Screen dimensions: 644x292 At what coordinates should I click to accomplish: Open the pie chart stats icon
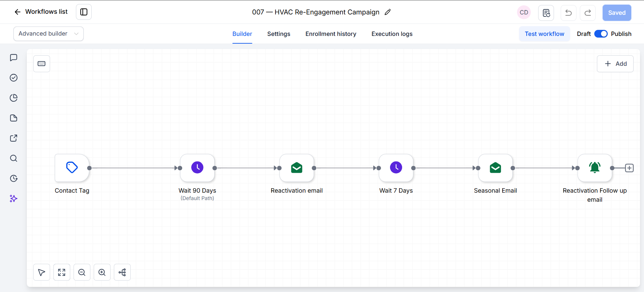tap(14, 98)
